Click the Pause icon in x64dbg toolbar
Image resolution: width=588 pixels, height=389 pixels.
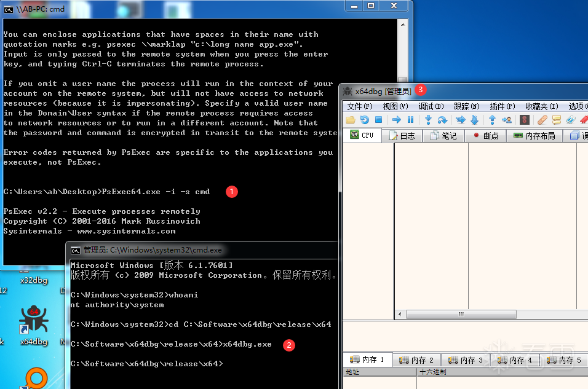click(411, 120)
